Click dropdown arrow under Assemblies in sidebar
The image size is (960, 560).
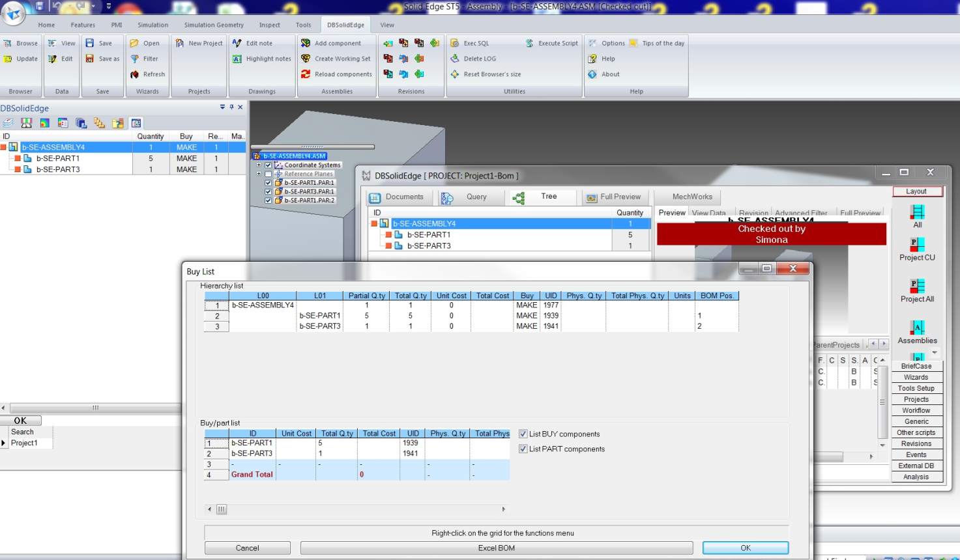click(935, 352)
